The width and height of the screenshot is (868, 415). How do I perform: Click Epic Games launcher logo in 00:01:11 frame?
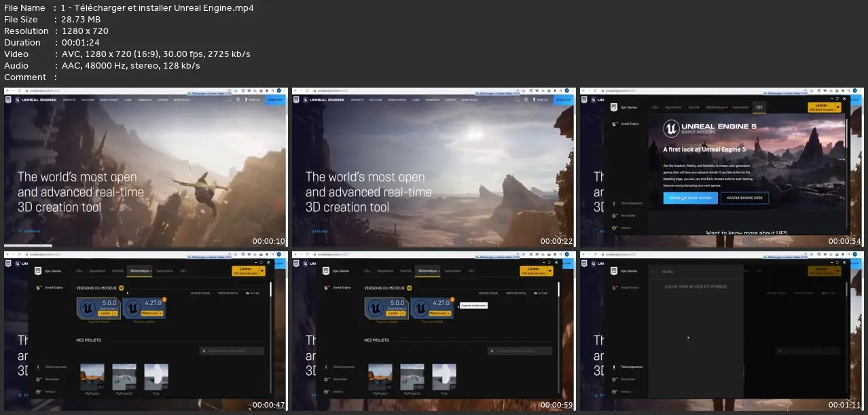point(614,271)
